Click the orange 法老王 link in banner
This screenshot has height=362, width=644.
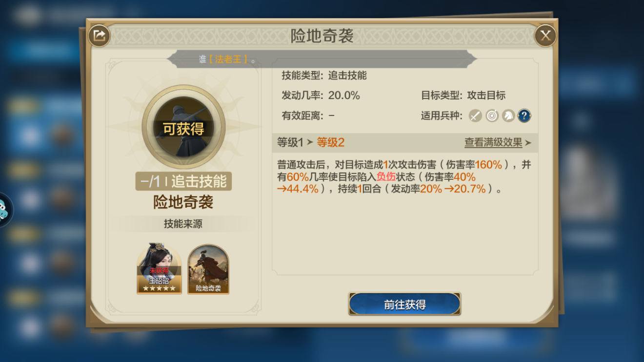228,59
